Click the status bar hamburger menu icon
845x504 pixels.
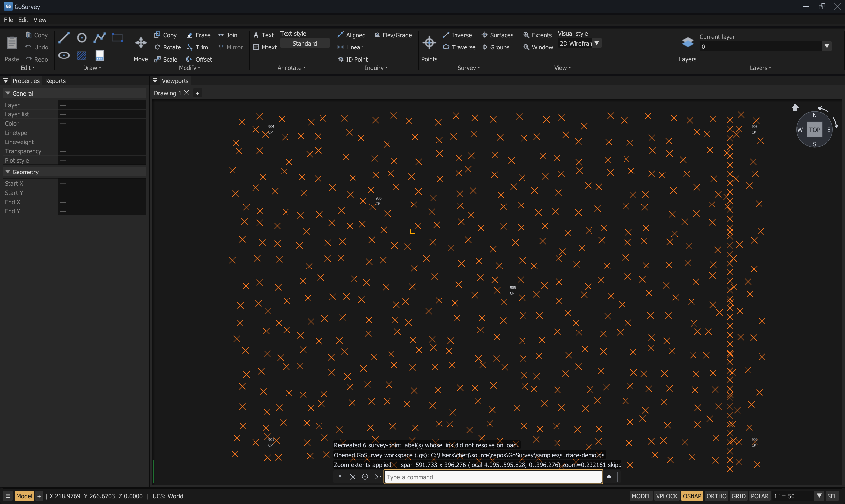[8, 496]
